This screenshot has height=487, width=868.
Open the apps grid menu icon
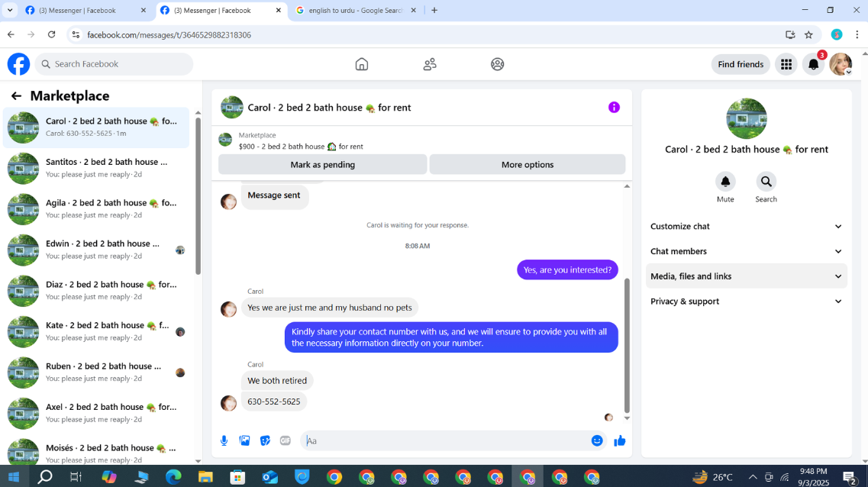786,64
